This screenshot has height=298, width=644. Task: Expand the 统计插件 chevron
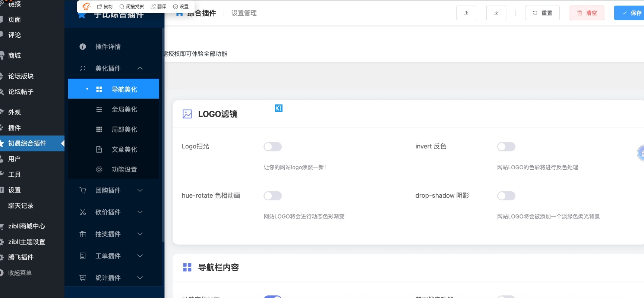click(x=140, y=278)
